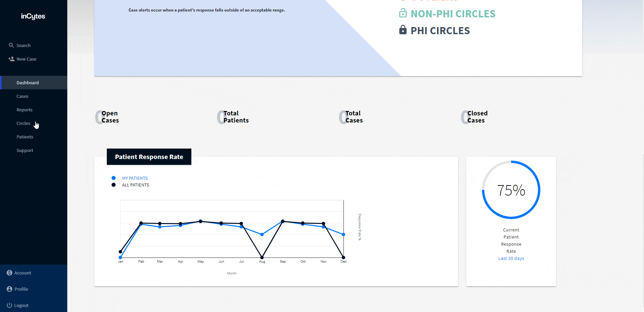The width and height of the screenshot is (644, 312).
Task: Click the Search magnifier icon
Action: [11, 45]
